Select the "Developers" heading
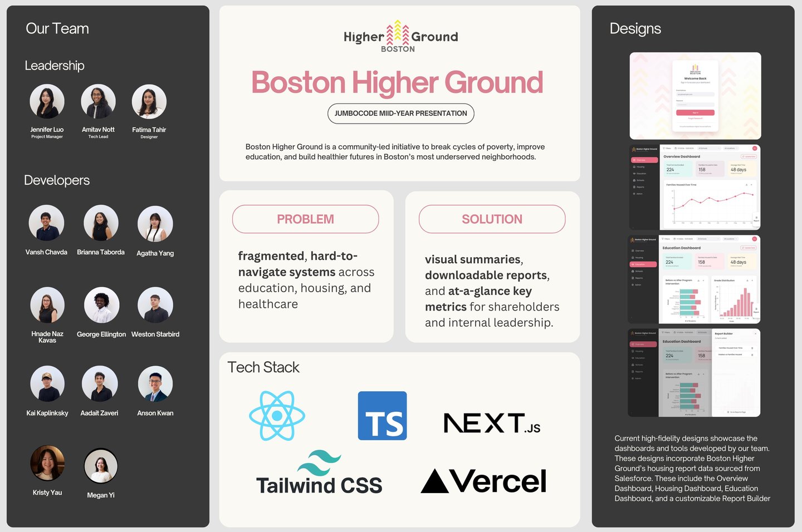Image resolution: width=802 pixels, height=532 pixels. tap(57, 180)
